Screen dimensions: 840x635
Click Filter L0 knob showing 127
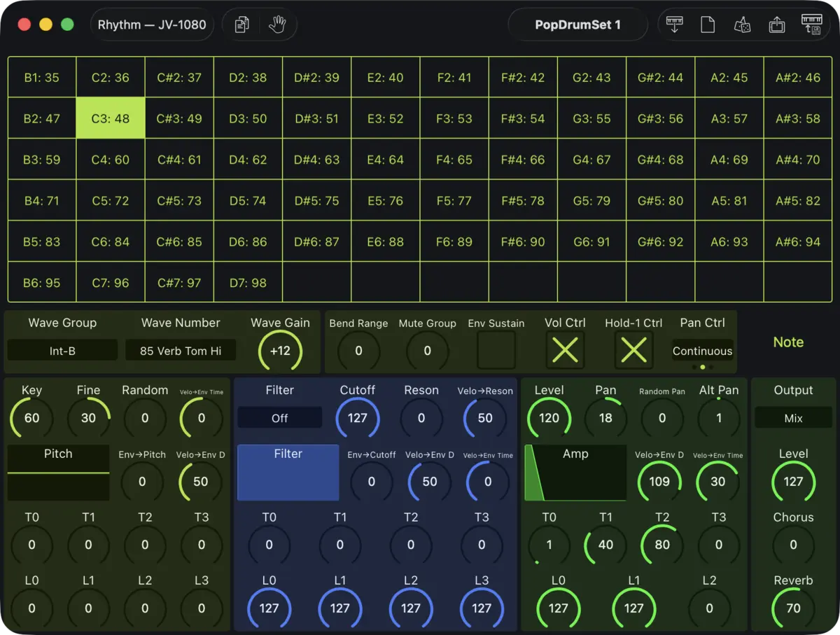pyautogui.click(x=269, y=608)
